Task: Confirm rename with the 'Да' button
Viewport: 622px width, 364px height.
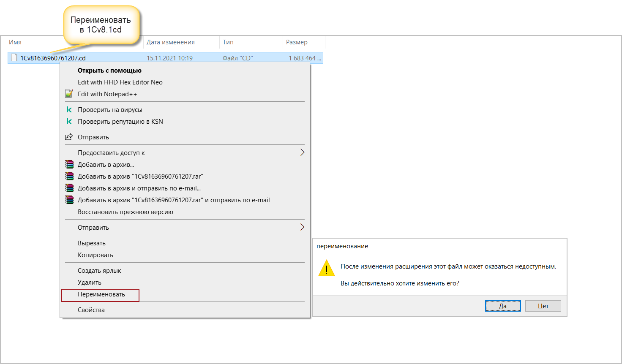Action: 503,306
